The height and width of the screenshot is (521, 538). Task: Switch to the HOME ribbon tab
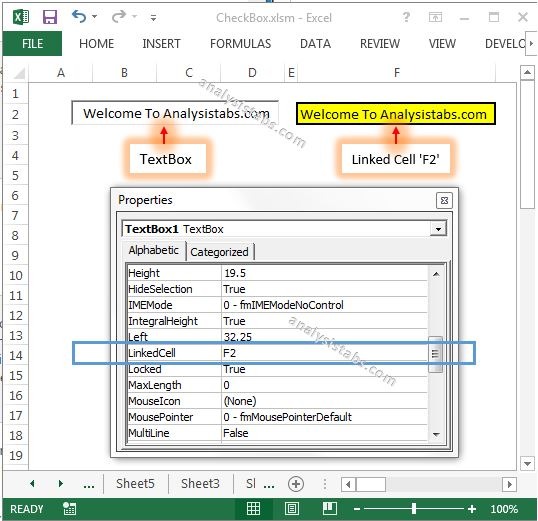pos(96,44)
